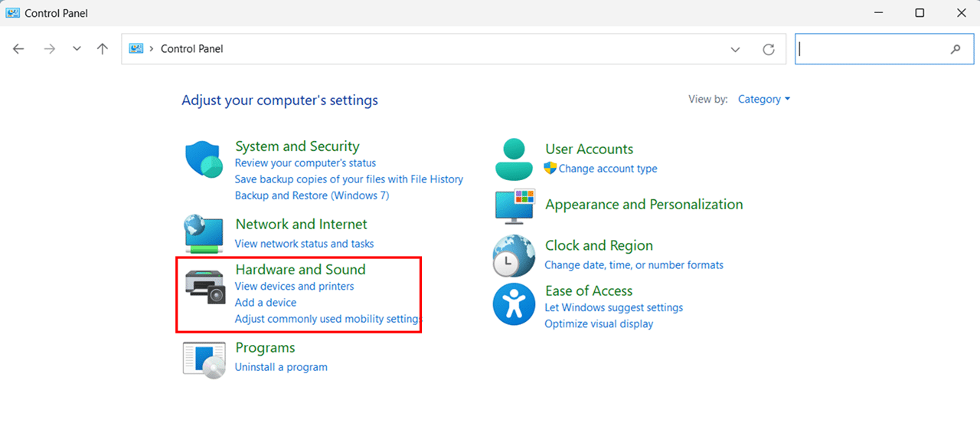The height and width of the screenshot is (443, 980).
Task: Refresh the Control Panel address bar
Action: pos(769,49)
